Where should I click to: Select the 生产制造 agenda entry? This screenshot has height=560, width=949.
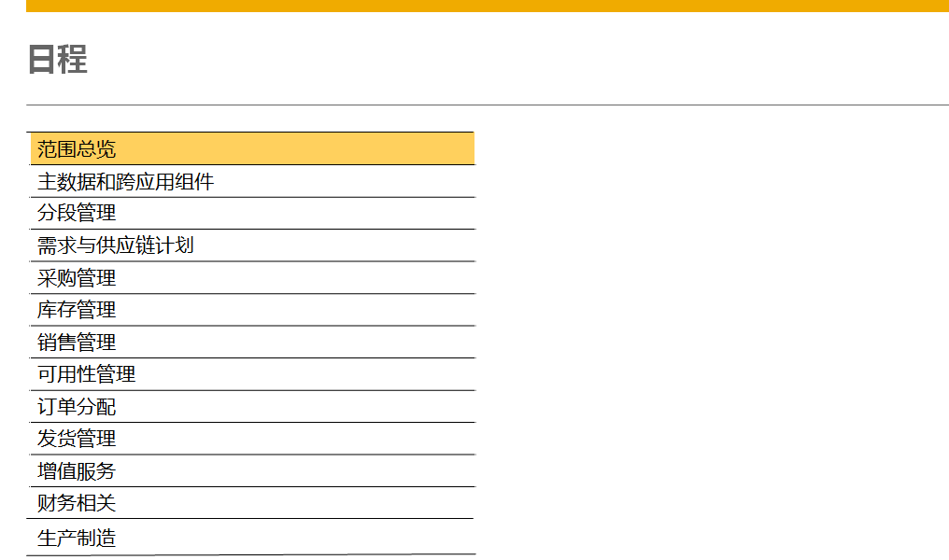pyautogui.click(x=252, y=537)
